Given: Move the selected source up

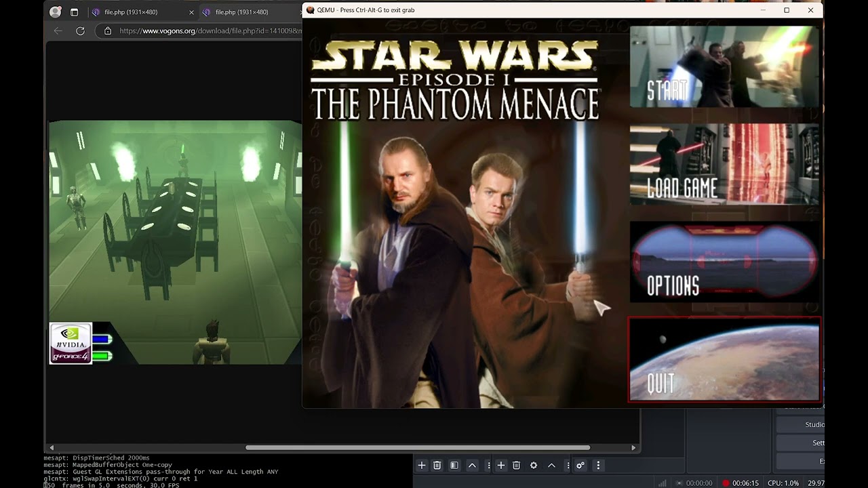Looking at the screenshot, I should [x=551, y=465].
